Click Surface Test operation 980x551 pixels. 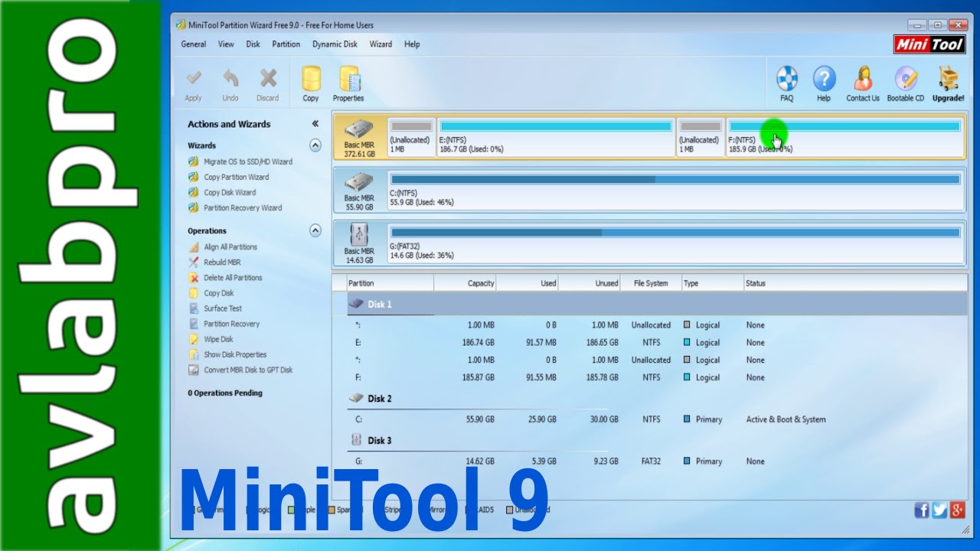click(x=215, y=308)
